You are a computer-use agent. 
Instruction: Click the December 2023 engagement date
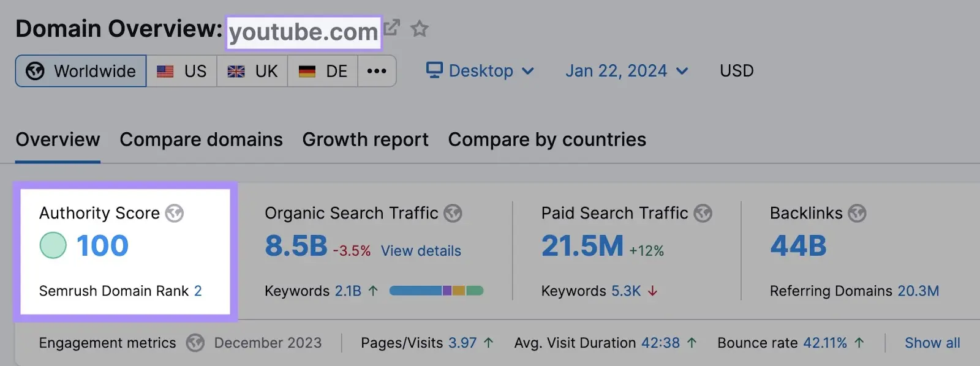(x=268, y=343)
